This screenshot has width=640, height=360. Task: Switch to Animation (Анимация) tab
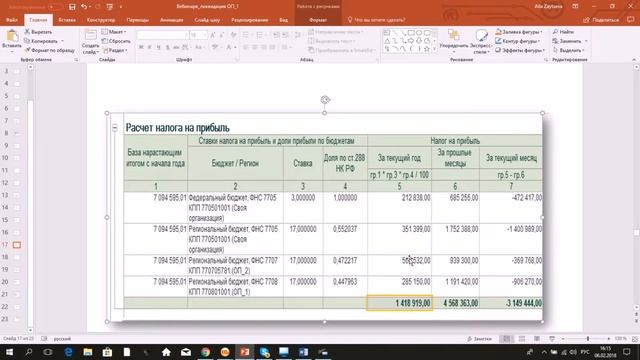click(171, 20)
